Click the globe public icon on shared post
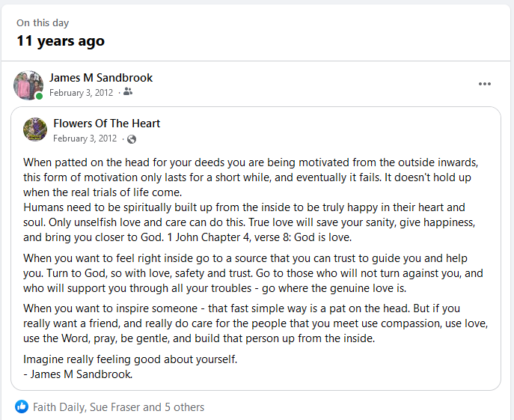The image size is (514, 420). click(132, 139)
